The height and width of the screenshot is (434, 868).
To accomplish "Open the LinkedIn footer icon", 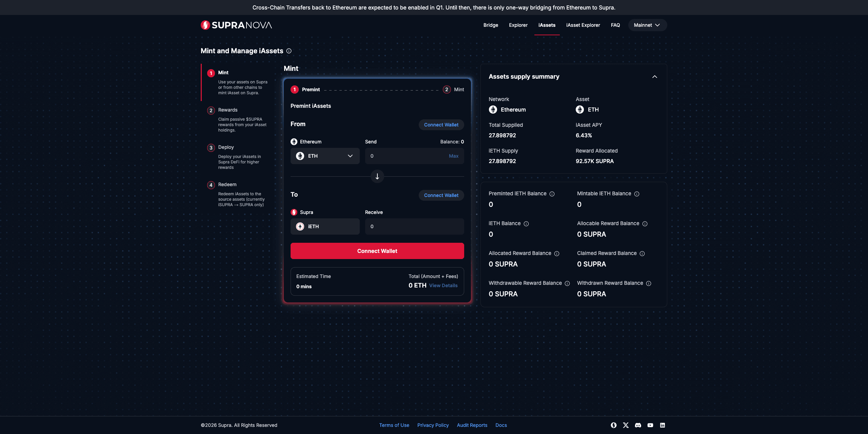I will tap(662, 425).
